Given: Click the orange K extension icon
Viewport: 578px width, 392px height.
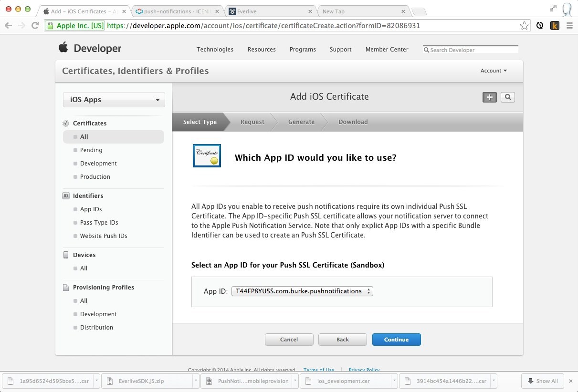Looking at the screenshot, I should pyautogui.click(x=554, y=26).
